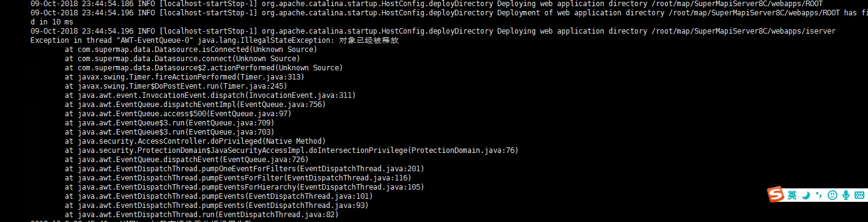The width and height of the screenshot is (868, 222).
Task: Click the Timer.fireActionPerformed(Timer.java:313) line
Action: point(184,76)
